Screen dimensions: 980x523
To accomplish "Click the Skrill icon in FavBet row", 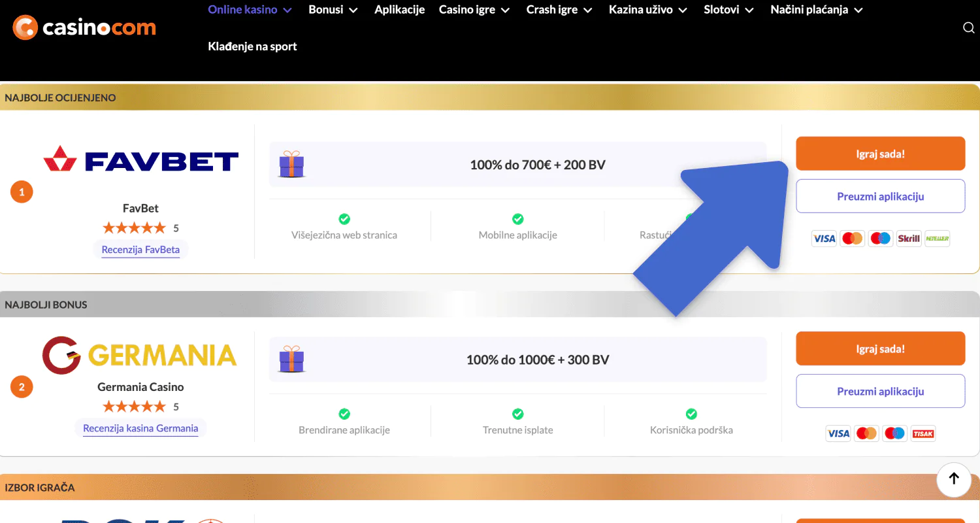I will pos(909,239).
